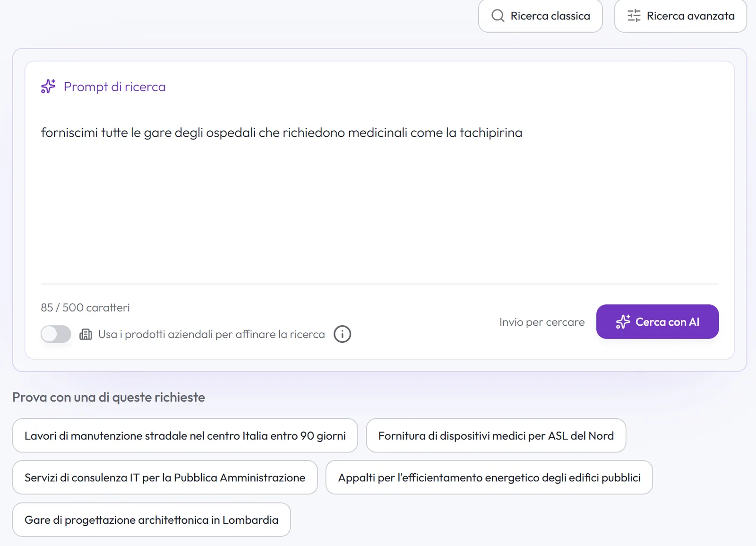756x546 pixels.
Task: Click the building icon next to company products option
Action: pyautogui.click(x=86, y=334)
